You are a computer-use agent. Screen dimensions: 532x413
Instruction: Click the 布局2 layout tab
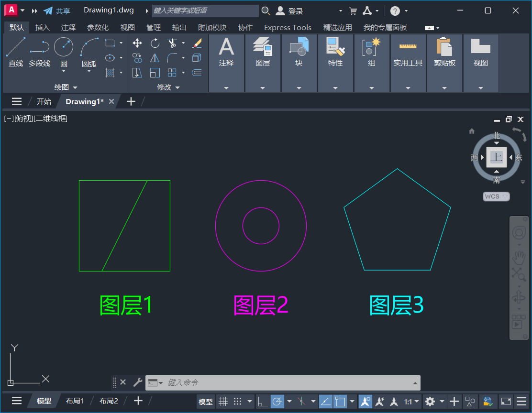coord(109,401)
